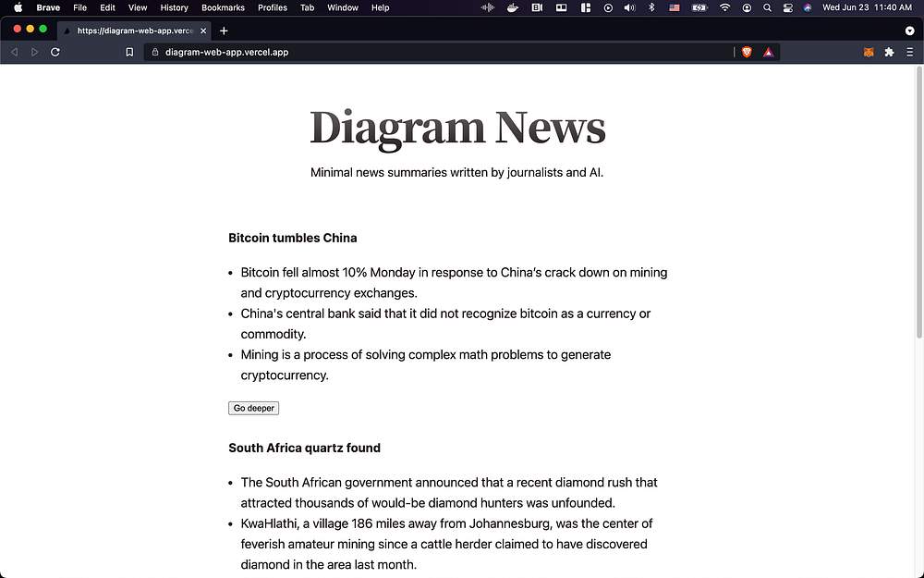924x578 pixels.
Task: Open Siri from the menu bar
Action: click(x=808, y=7)
